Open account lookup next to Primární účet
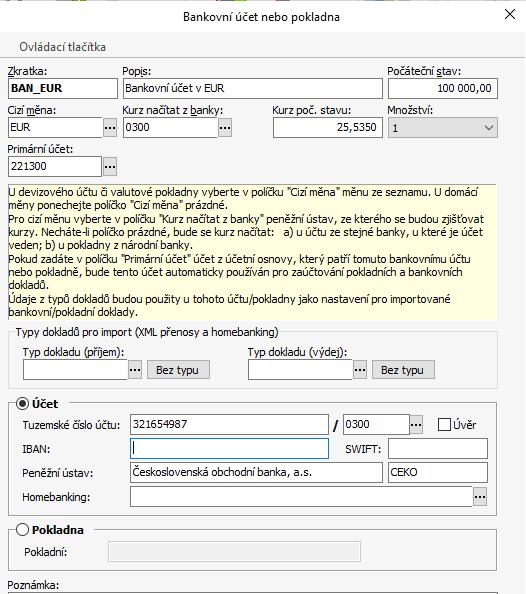The width and height of the screenshot is (526, 594). click(110, 167)
